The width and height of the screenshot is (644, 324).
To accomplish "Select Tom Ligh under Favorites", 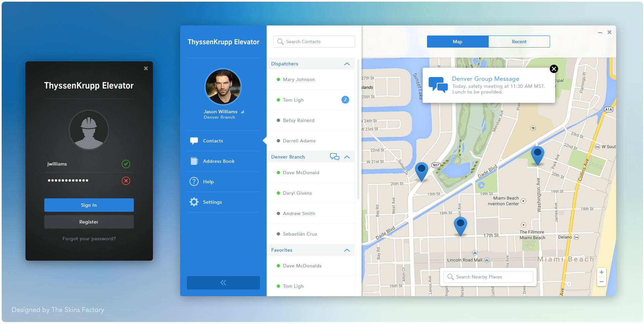I will point(311,286).
